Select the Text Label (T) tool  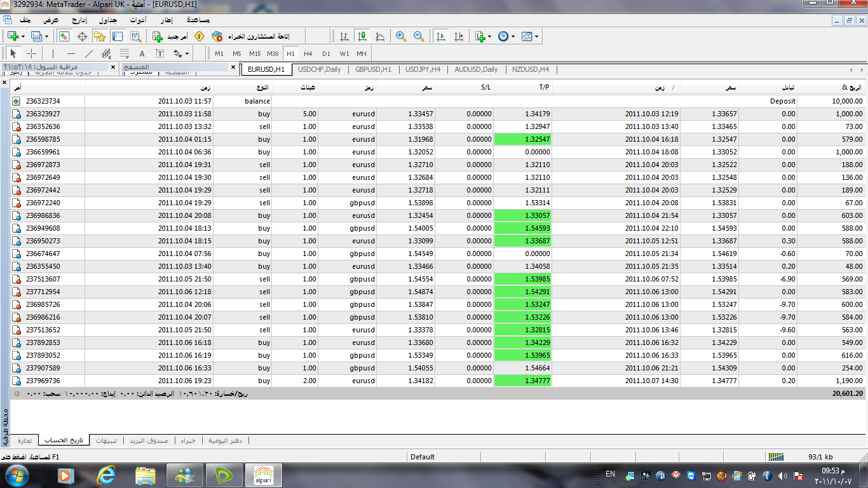click(x=159, y=53)
